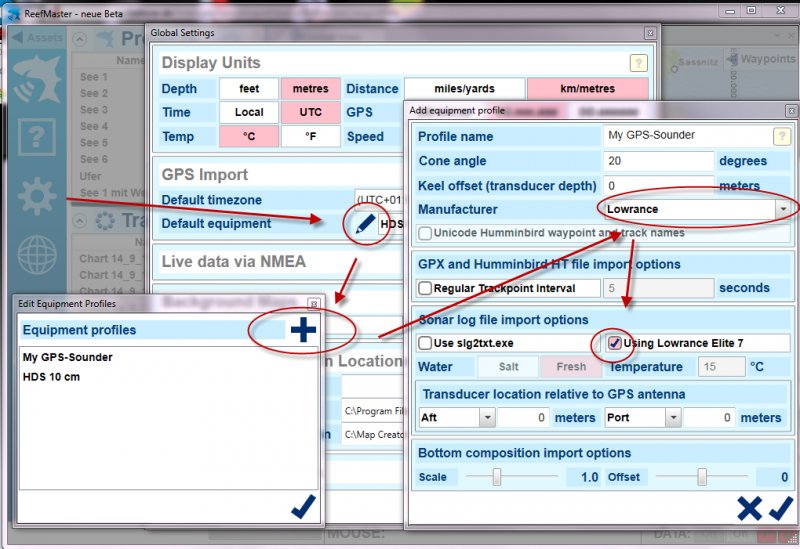The height and width of the screenshot is (549, 800).
Task: Enable the Use slg2txt.exe checkbox
Action: [425, 343]
